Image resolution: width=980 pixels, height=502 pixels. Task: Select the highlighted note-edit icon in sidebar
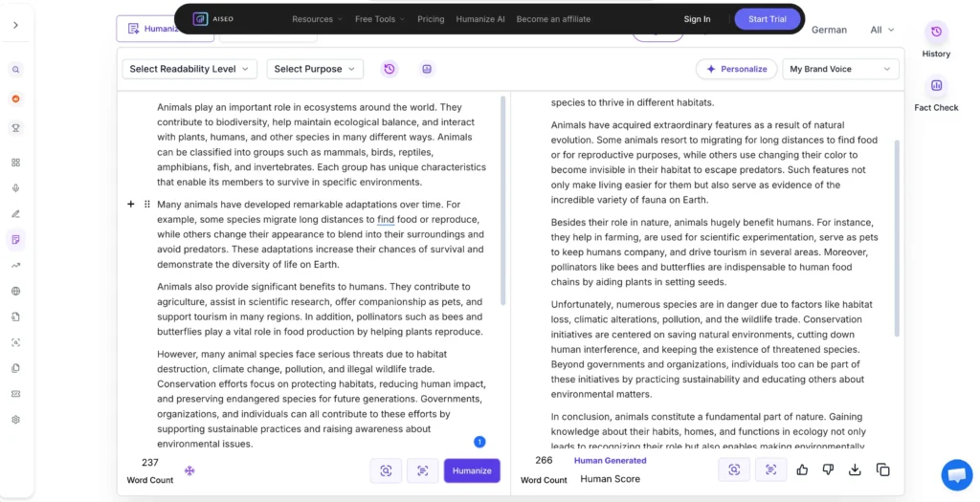coord(15,239)
